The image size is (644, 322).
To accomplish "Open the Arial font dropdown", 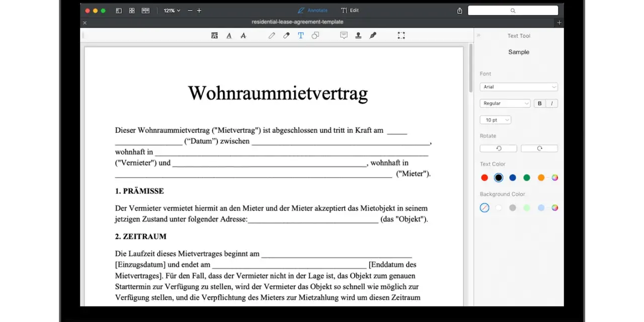I will 519,87.
